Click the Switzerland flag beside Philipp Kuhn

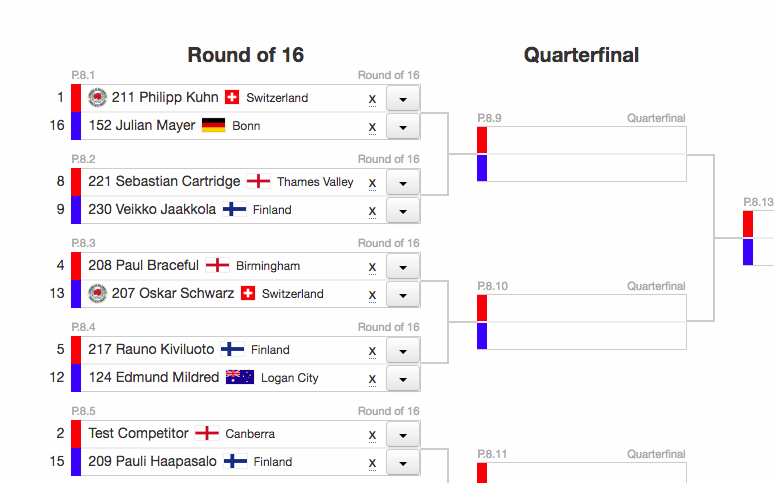pyautogui.click(x=232, y=98)
